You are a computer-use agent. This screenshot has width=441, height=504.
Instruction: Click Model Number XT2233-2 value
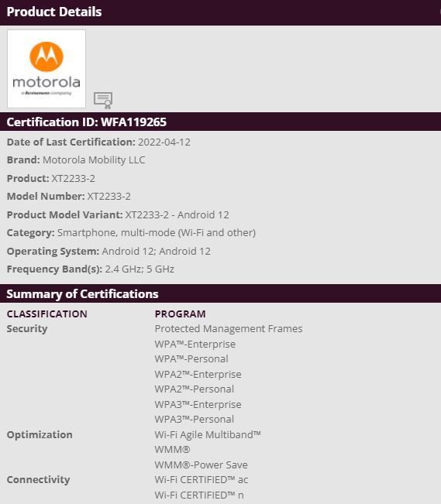click(x=109, y=196)
